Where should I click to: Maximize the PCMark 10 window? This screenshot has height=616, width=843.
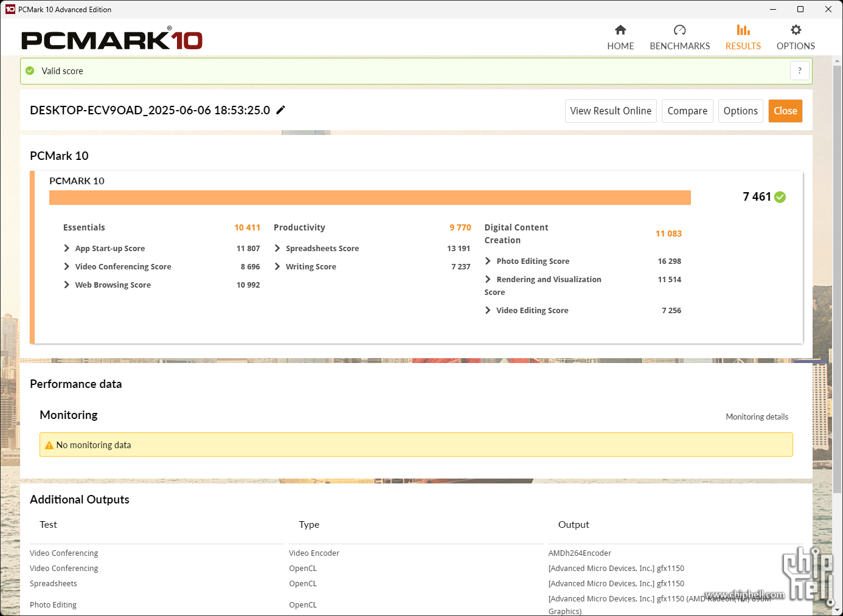coord(800,9)
